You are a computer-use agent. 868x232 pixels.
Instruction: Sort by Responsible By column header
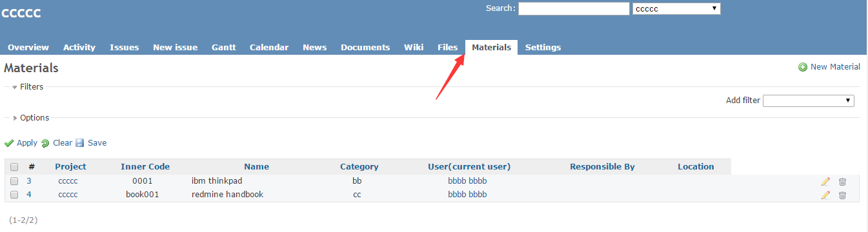pos(602,167)
